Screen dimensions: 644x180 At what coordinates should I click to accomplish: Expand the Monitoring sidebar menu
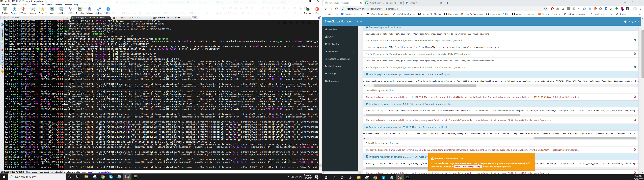(x=340, y=51)
